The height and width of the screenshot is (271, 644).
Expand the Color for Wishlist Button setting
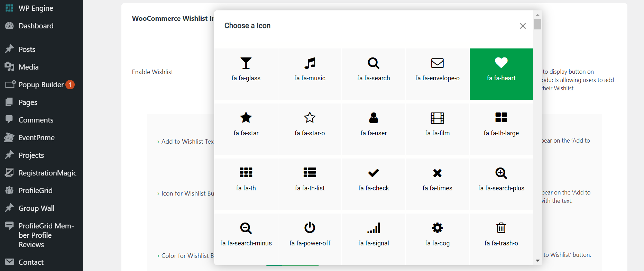tap(187, 255)
